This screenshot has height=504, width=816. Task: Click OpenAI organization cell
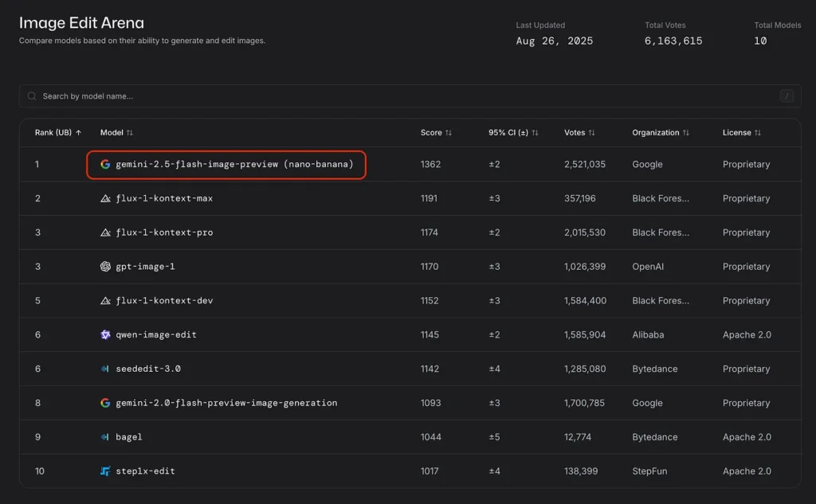(x=648, y=266)
